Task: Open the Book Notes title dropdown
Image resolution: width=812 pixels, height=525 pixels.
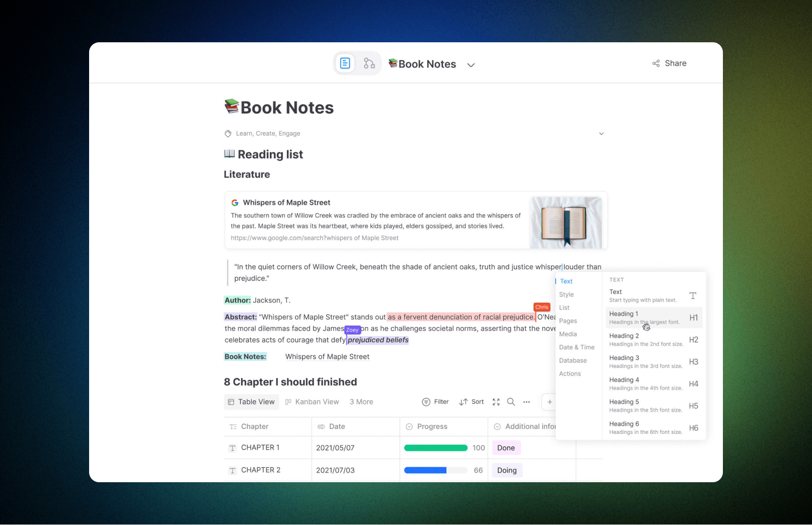Action: [471, 65]
